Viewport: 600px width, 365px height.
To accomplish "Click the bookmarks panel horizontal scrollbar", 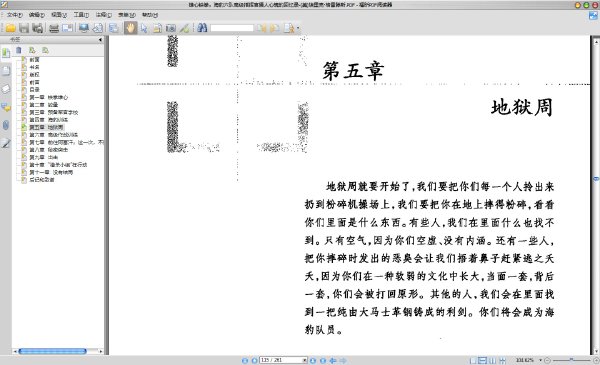I will [x=52, y=351].
